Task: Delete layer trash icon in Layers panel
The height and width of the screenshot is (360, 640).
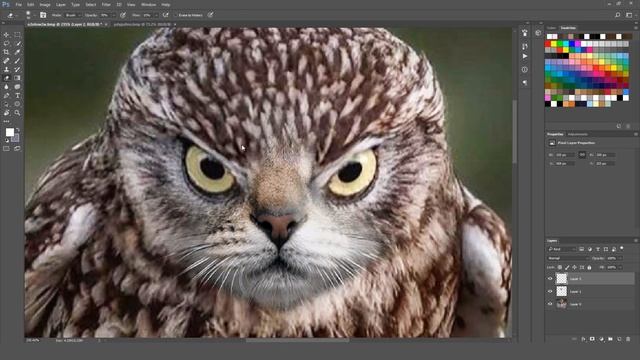Action: 628,339
